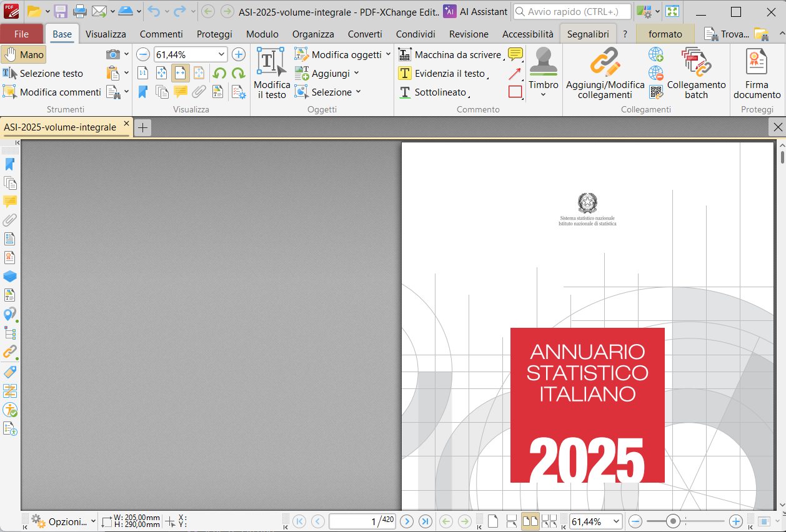Image resolution: width=786 pixels, height=532 pixels.
Task: Open a new document tab with plus
Action: (143, 127)
